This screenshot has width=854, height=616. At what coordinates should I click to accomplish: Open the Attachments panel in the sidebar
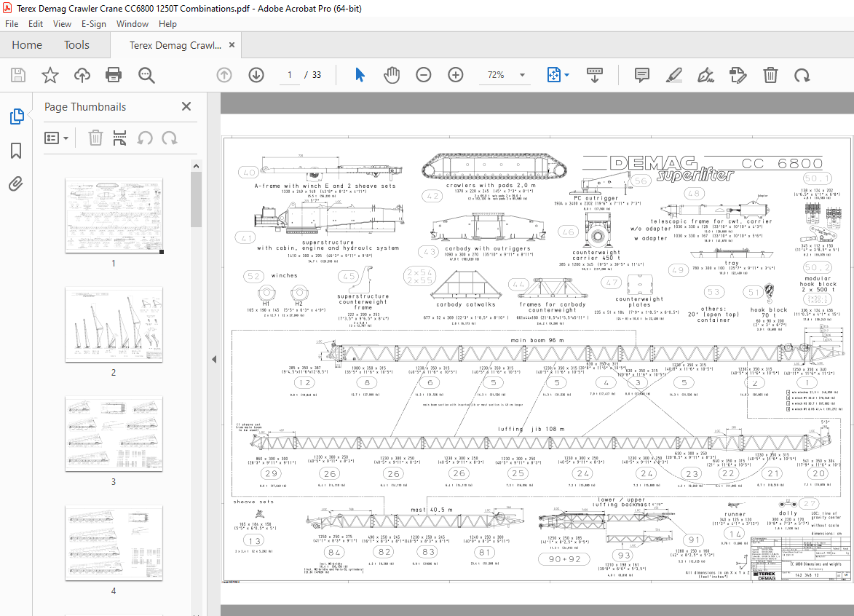17,184
